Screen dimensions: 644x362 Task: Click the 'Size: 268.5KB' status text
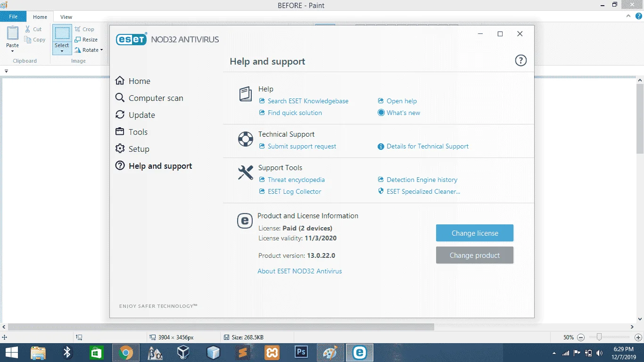pos(248,337)
